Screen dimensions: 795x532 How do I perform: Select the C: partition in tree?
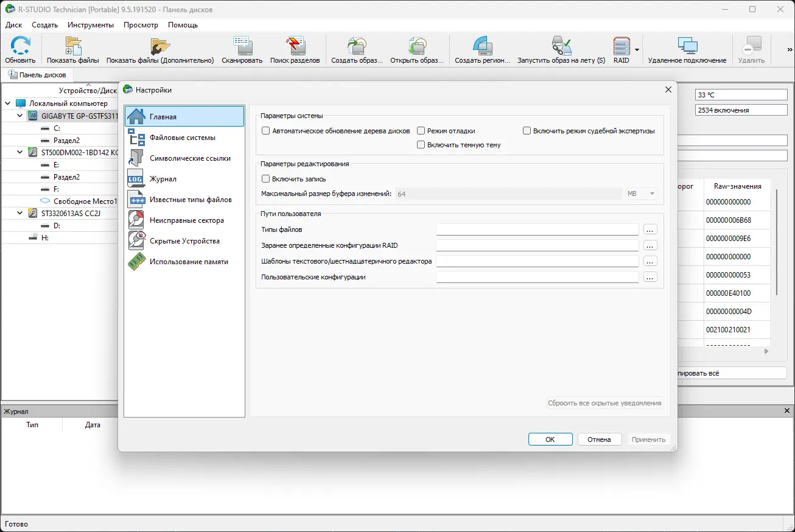[57, 128]
